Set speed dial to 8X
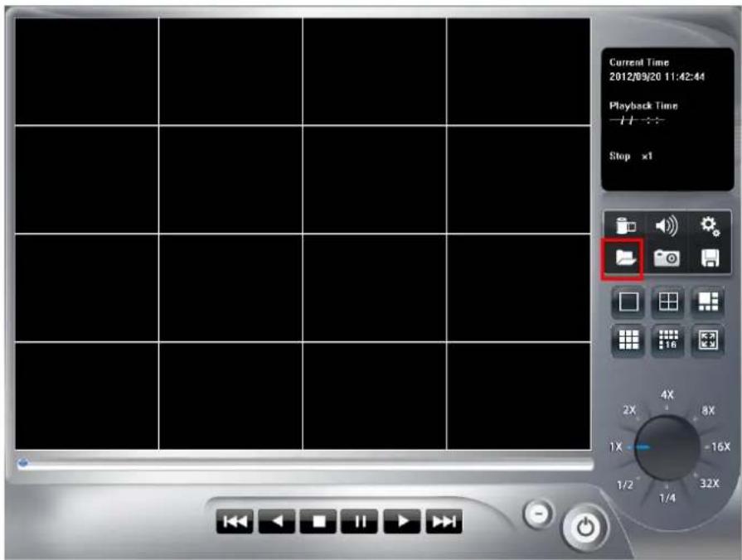742x560 pixels. (708, 411)
